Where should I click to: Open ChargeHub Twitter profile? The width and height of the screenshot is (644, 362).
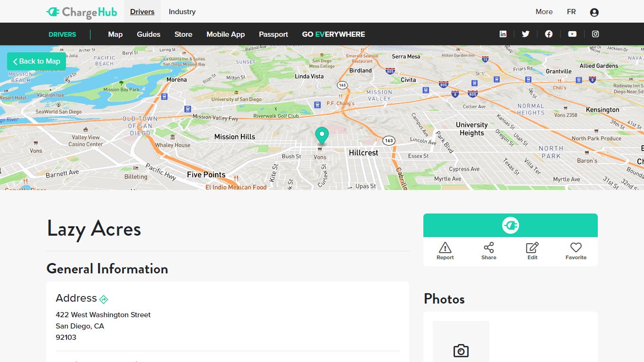pos(526,34)
